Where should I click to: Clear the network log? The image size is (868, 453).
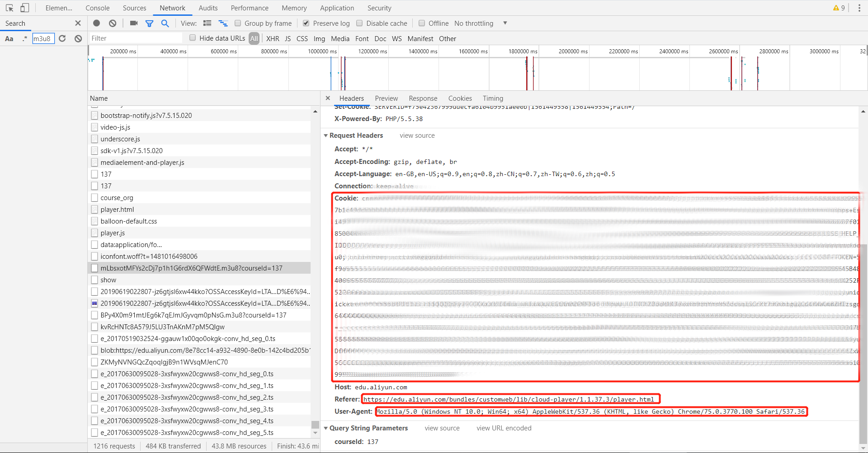click(113, 23)
